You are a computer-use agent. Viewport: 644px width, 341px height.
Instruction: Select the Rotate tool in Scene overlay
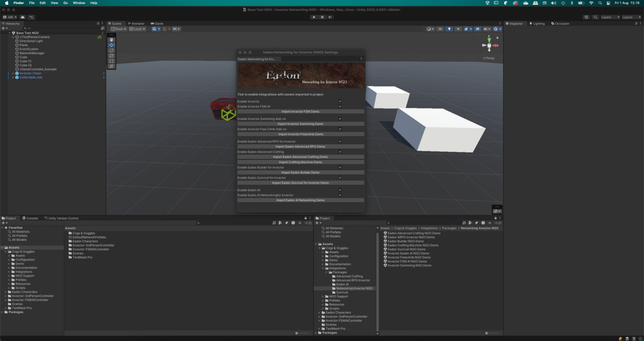112,50
